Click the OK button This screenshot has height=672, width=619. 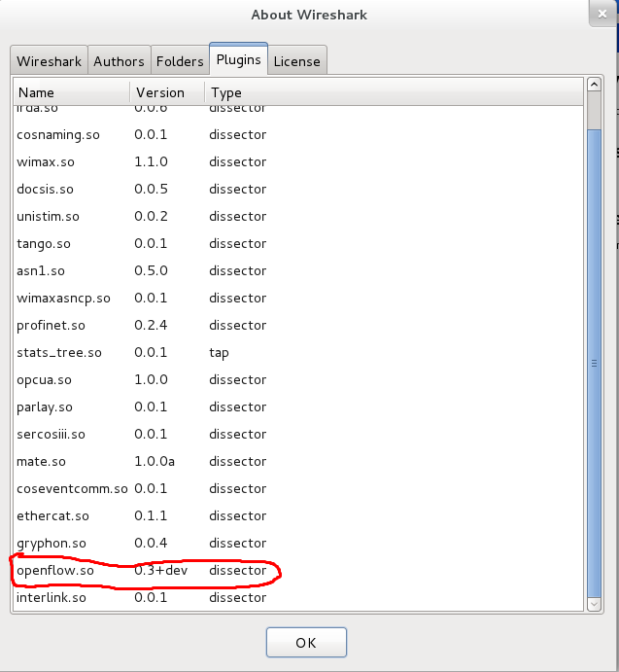pos(306,643)
